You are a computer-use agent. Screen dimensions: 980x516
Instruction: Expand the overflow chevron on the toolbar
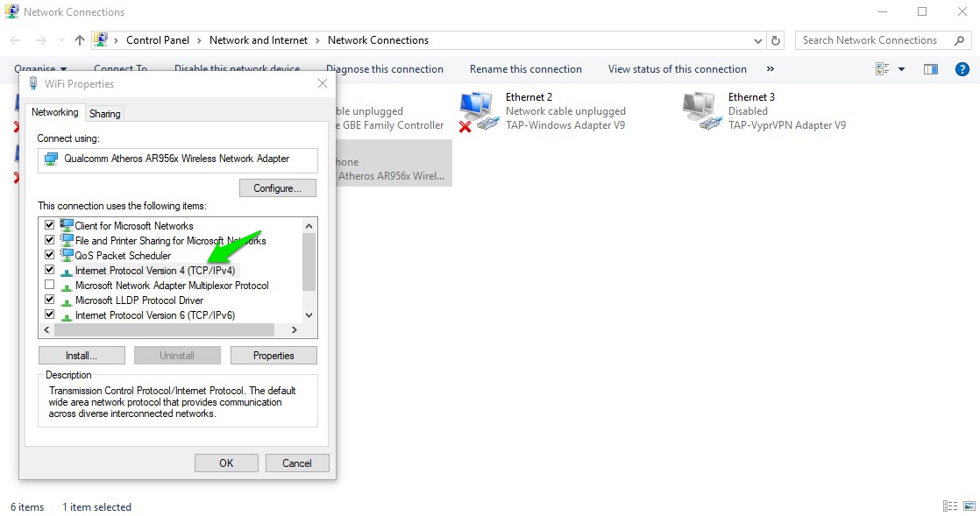pyautogui.click(x=771, y=68)
